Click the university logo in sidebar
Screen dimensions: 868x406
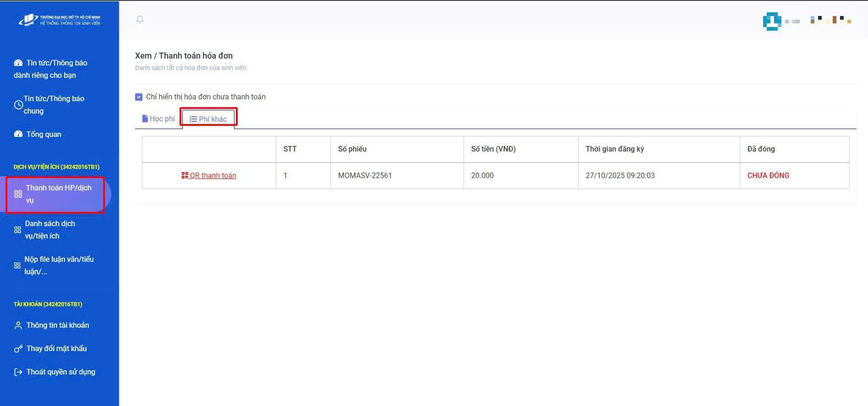pos(59,20)
